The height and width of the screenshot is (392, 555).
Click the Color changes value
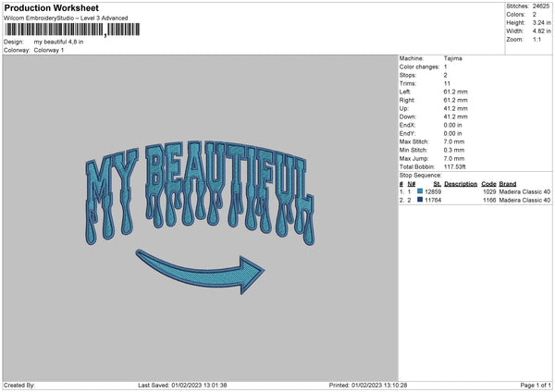445,67
